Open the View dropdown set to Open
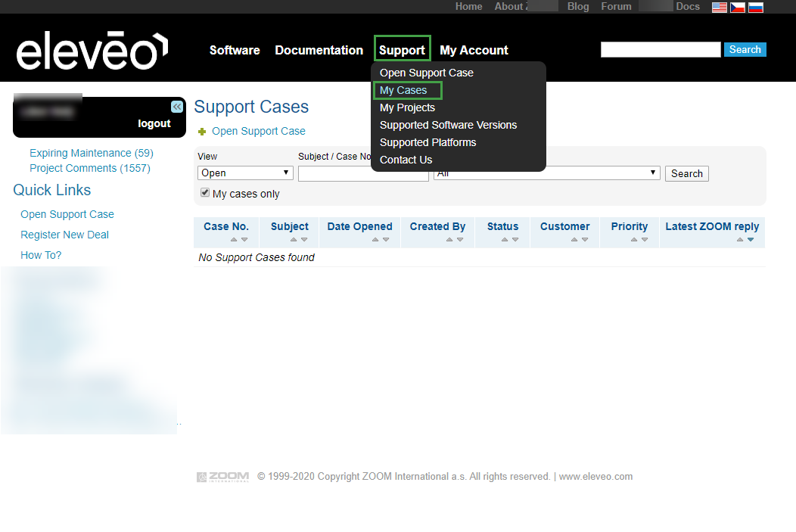This screenshot has width=796, height=532. 245,173
